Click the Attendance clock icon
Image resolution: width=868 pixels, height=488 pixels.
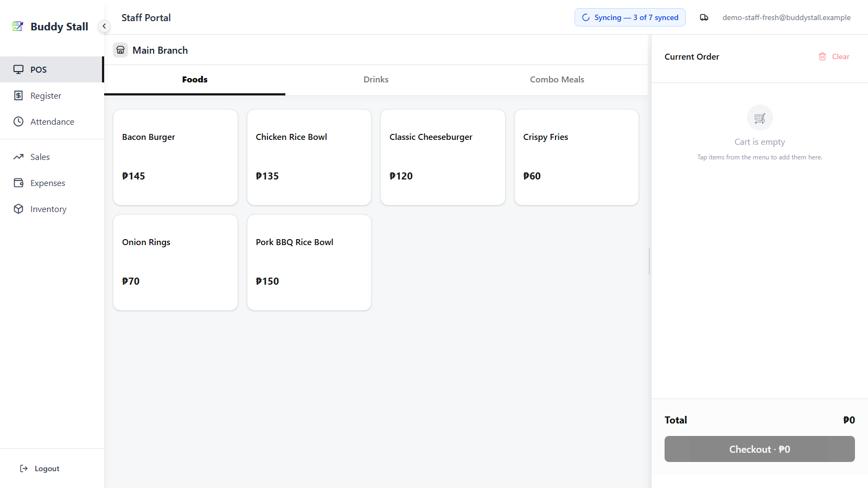18,121
